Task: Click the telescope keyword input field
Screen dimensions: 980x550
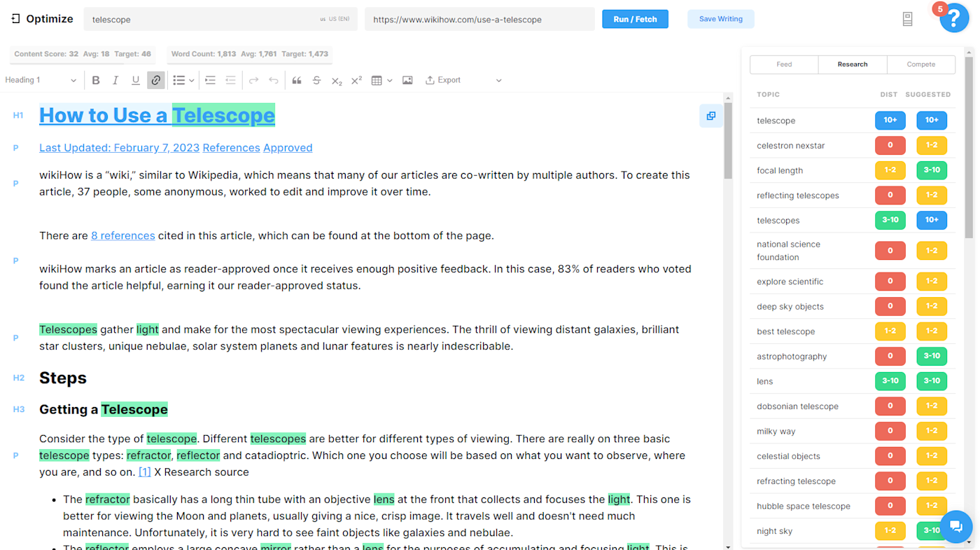Action: point(220,19)
